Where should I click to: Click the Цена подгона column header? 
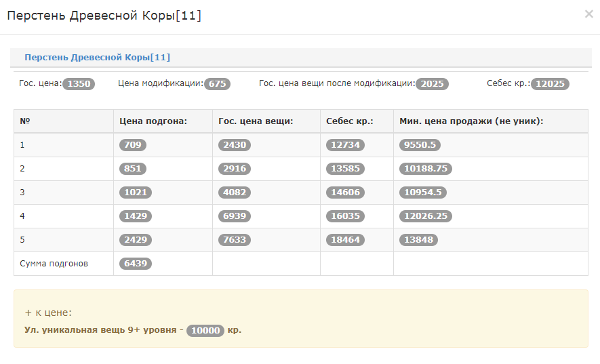pos(153,121)
